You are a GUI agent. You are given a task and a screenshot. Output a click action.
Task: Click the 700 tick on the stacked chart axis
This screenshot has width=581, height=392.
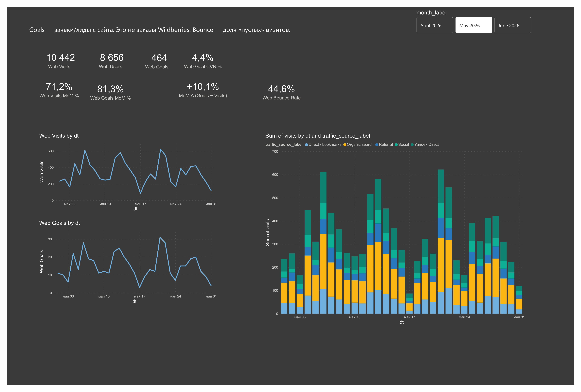[275, 151]
